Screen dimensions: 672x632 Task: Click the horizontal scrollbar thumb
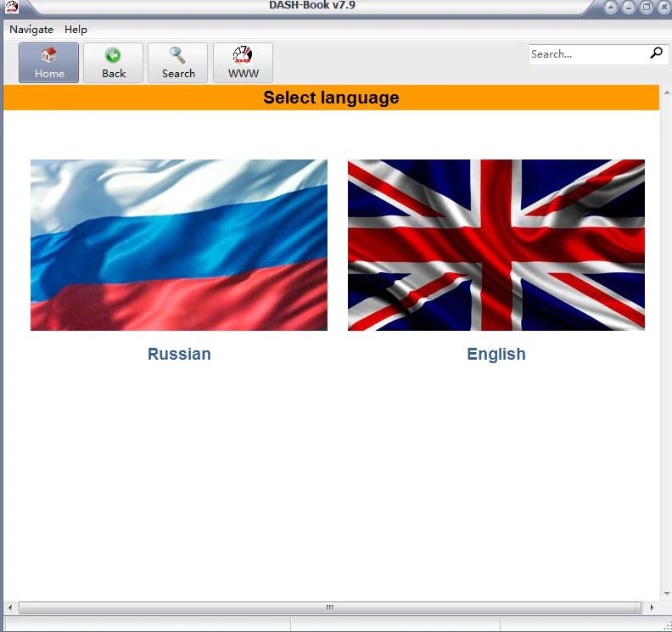[330, 607]
